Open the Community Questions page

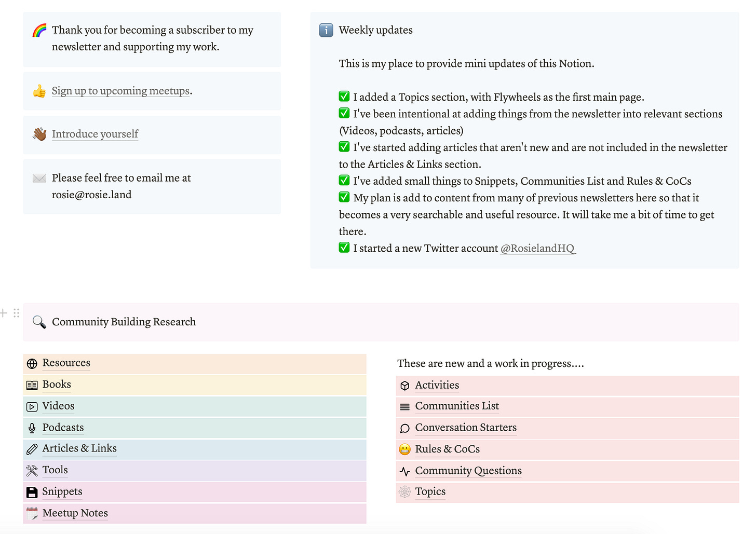(x=468, y=471)
